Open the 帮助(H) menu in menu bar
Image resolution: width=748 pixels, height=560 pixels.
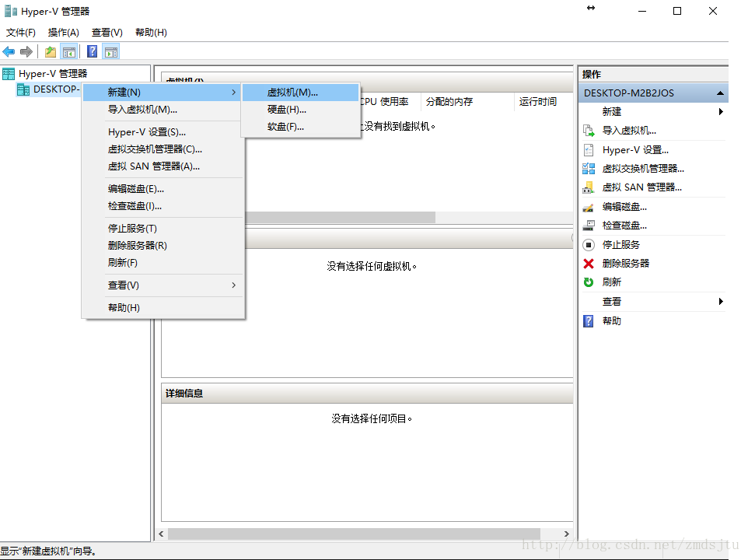[x=151, y=33]
